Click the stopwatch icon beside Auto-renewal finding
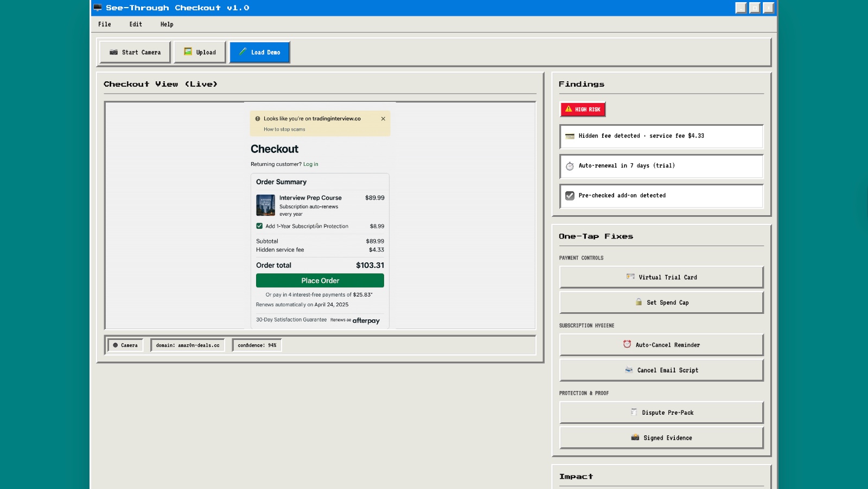868x489 pixels. (x=570, y=166)
